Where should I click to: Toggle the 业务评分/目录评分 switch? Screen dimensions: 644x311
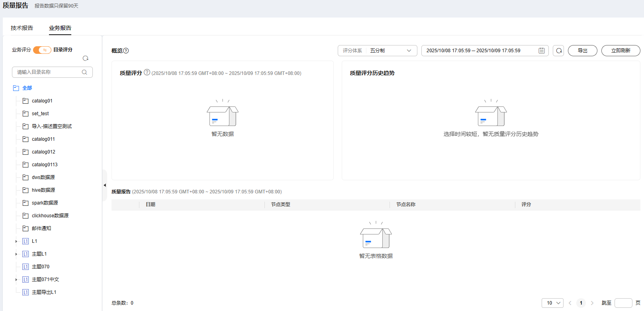click(x=42, y=50)
